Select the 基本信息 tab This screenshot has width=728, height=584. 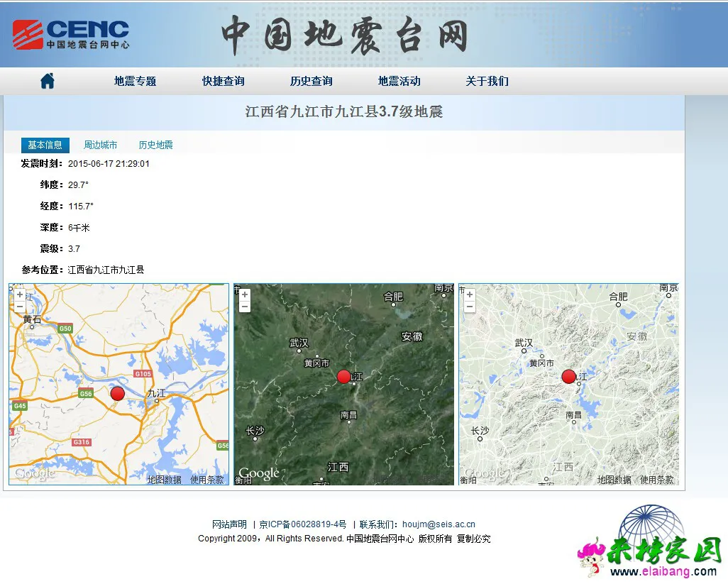[x=45, y=145]
